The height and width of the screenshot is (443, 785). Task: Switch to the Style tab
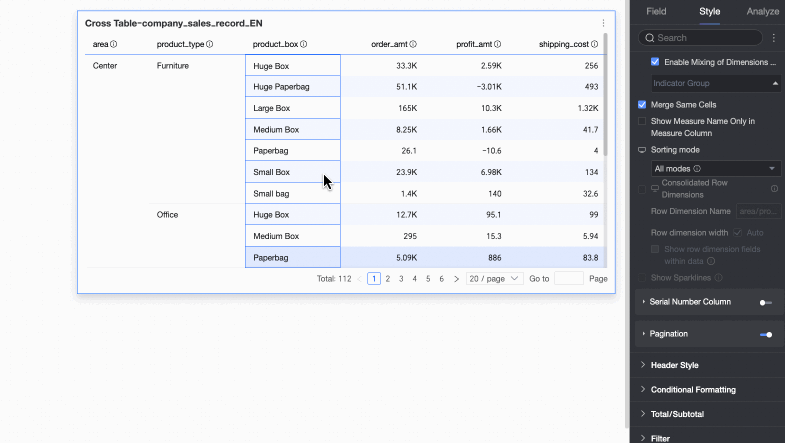[709, 11]
